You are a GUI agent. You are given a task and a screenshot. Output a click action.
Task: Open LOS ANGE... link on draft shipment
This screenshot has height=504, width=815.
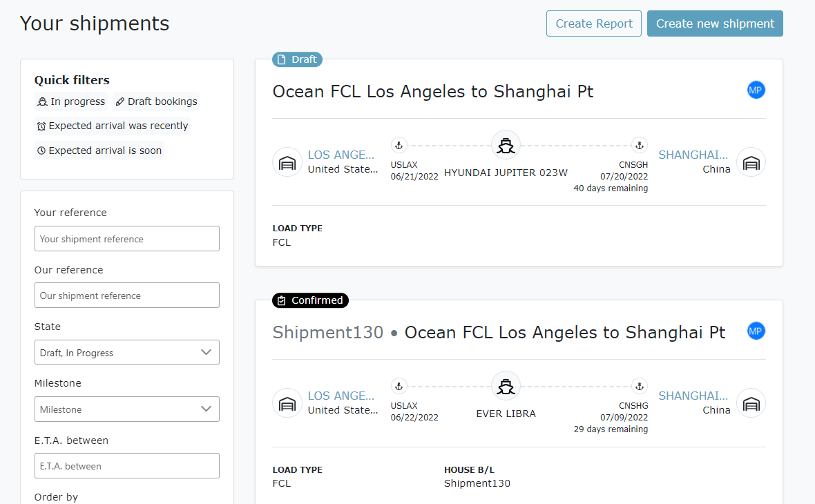point(341,155)
